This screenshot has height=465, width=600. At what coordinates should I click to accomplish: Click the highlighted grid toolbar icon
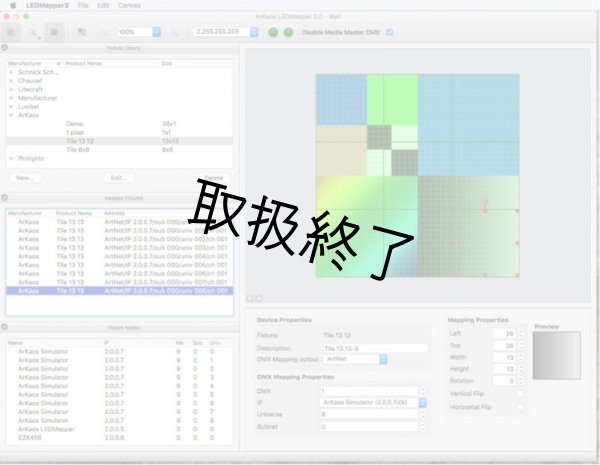tap(54, 32)
